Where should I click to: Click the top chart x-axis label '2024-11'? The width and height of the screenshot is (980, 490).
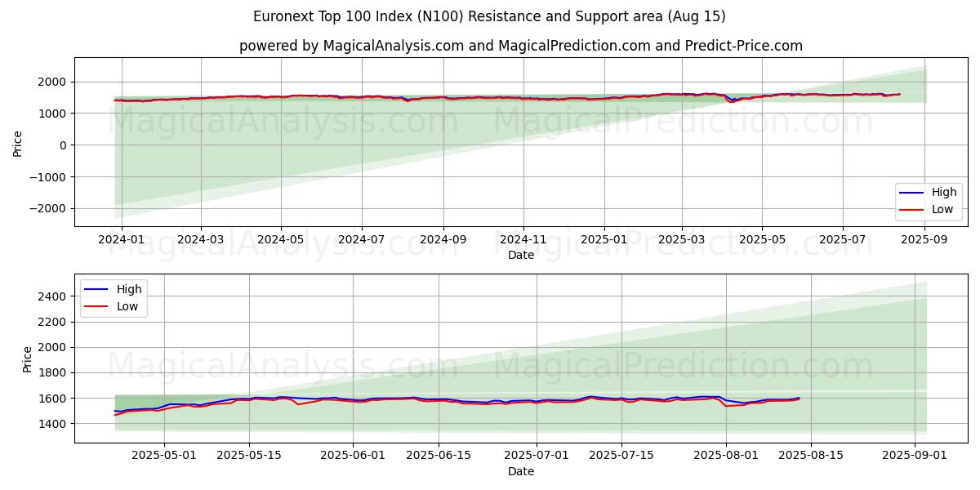tap(523, 240)
